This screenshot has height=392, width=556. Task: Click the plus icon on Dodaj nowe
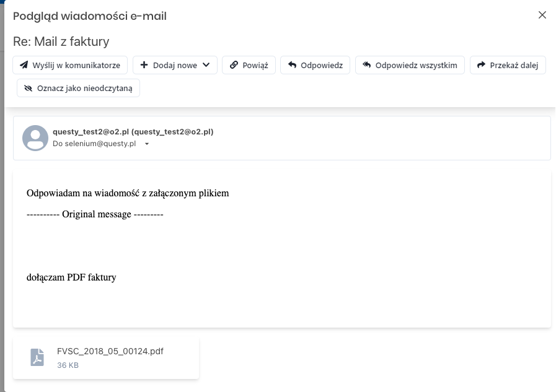[x=144, y=65]
